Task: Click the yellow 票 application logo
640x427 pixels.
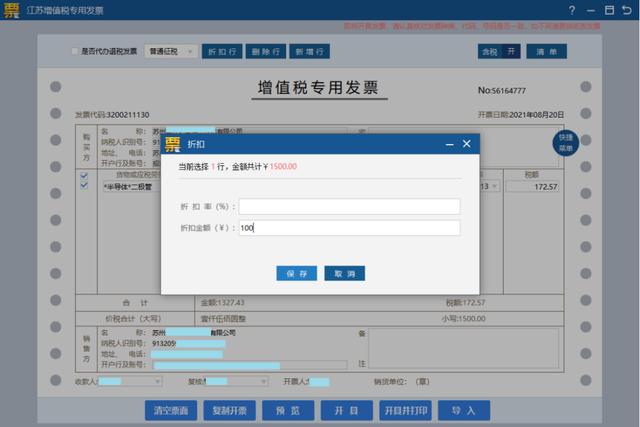Action: click(12, 10)
